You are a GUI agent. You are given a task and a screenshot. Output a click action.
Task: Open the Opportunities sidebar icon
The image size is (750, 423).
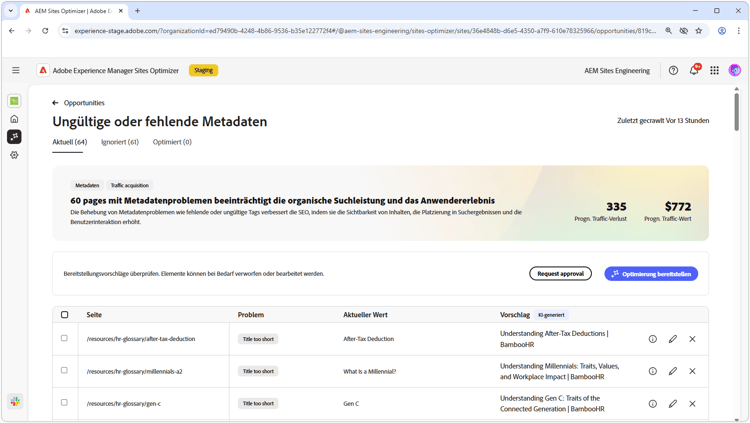(x=14, y=136)
